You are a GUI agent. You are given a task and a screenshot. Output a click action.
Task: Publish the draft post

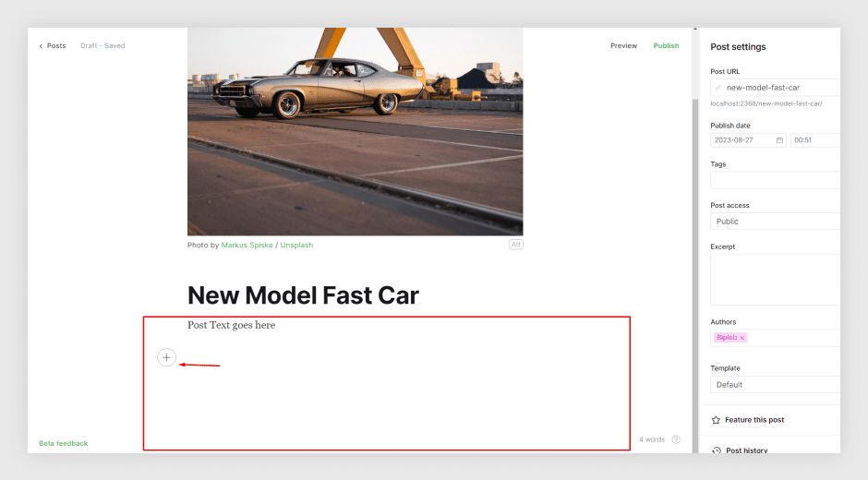click(666, 46)
